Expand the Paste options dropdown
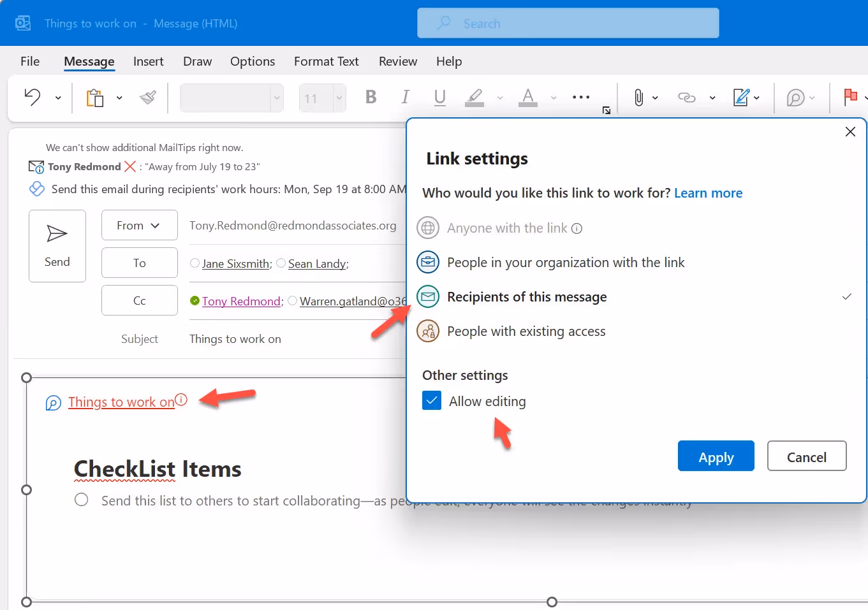 point(119,98)
